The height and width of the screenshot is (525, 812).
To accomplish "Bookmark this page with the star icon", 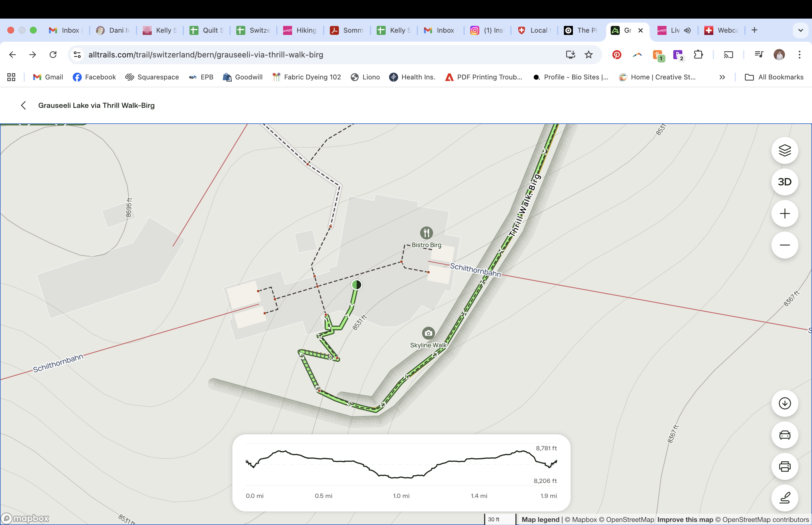I will coord(588,55).
